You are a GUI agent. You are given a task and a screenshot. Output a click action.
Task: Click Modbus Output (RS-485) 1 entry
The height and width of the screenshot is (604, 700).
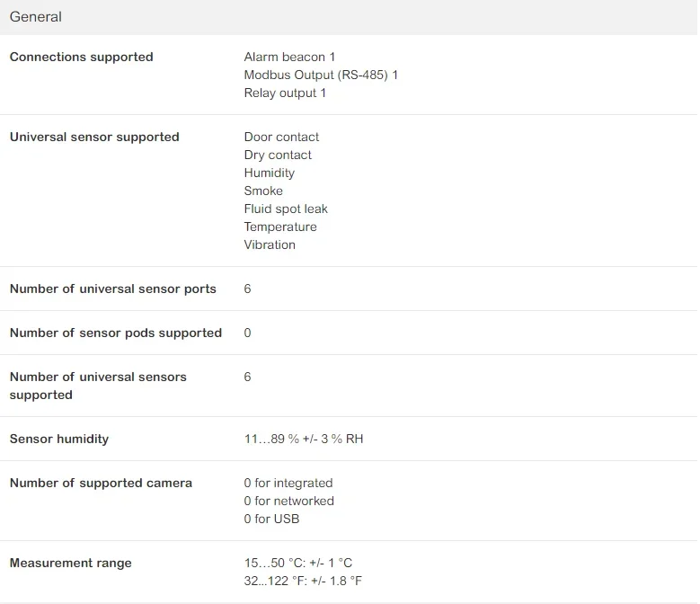[x=321, y=75]
